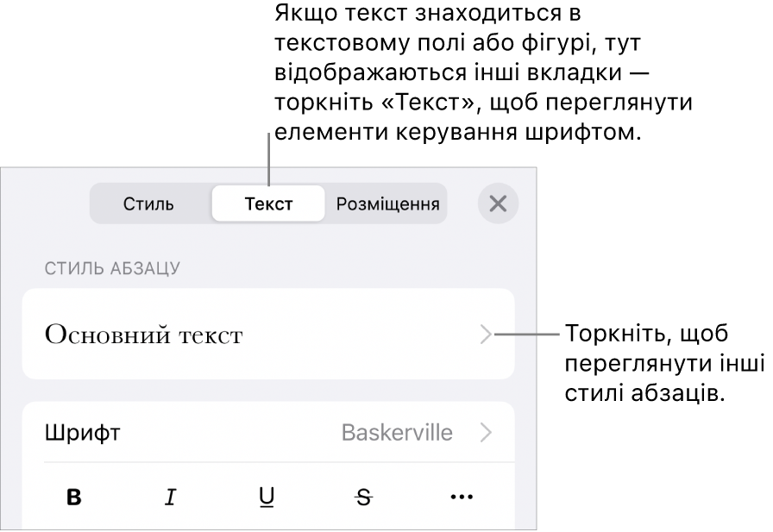Select the Текст tab

click(x=268, y=203)
